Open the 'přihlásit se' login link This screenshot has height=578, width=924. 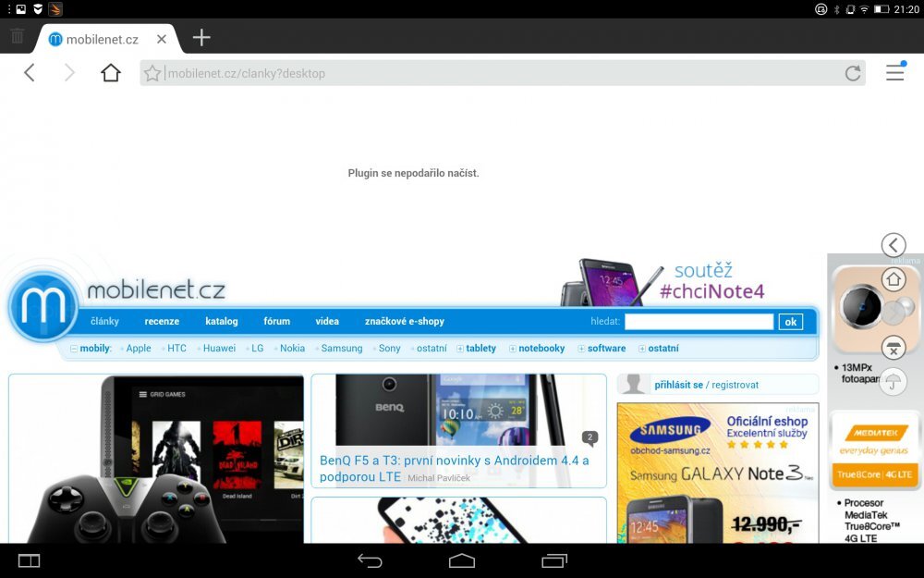click(x=677, y=384)
